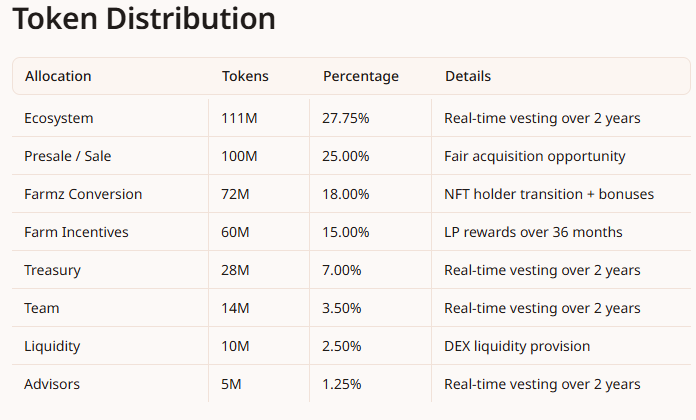
Task: Click the Details column header
Action: tap(468, 76)
